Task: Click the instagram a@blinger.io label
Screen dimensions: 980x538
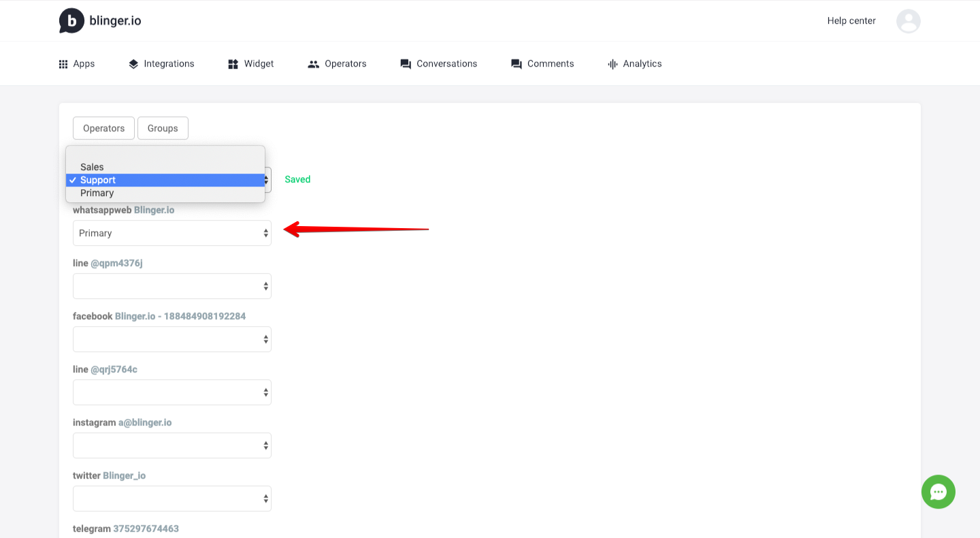Action: coord(122,423)
